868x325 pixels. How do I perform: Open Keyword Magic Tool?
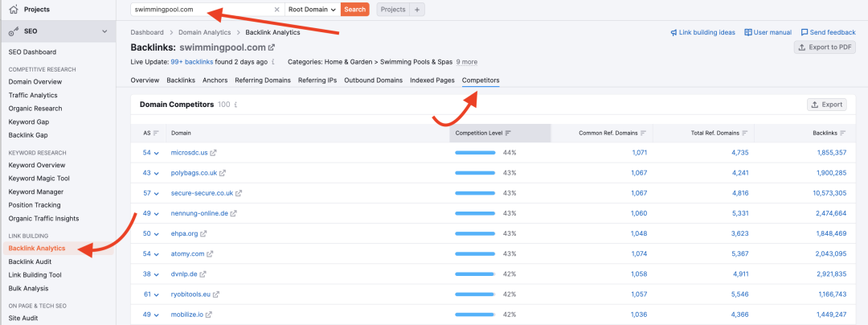coord(39,179)
